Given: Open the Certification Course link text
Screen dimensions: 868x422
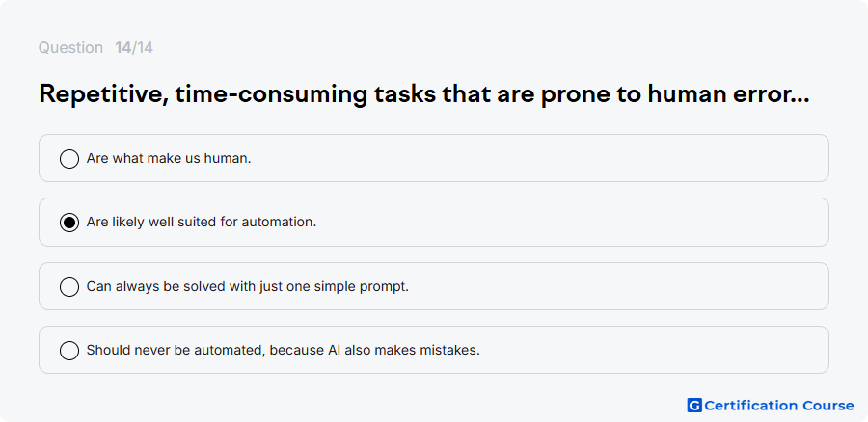Looking at the screenshot, I should 779,406.
